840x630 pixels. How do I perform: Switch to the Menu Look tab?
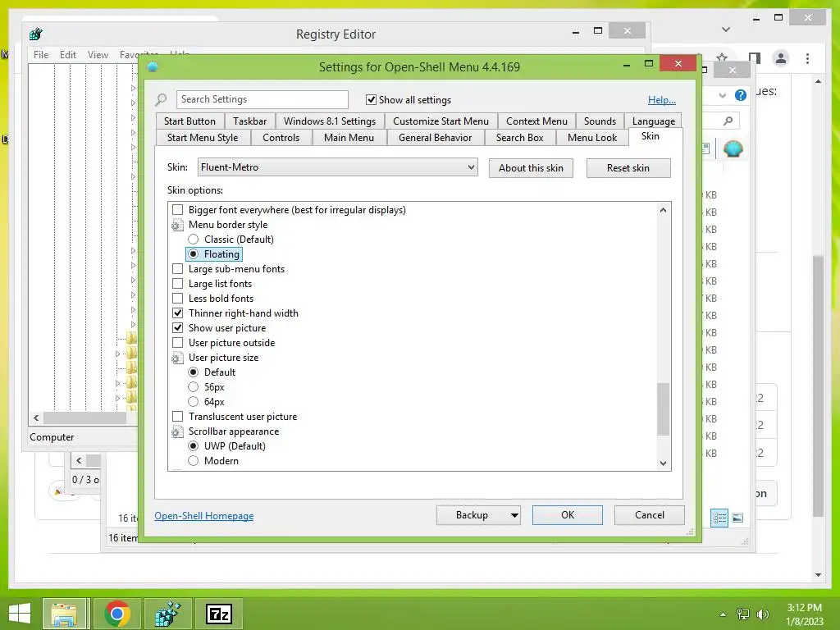pos(592,138)
